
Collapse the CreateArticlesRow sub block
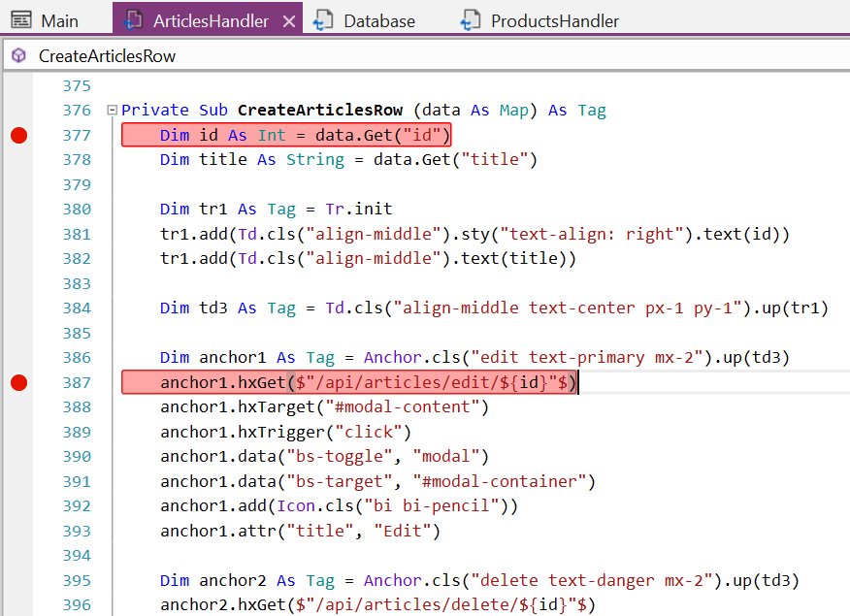point(113,110)
